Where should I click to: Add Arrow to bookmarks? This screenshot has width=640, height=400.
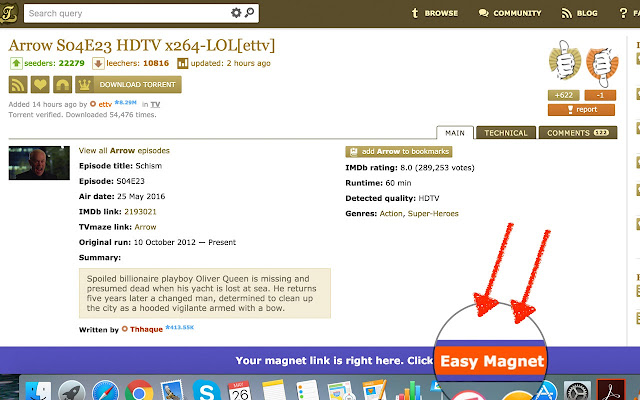pyautogui.click(x=399, y=152)
